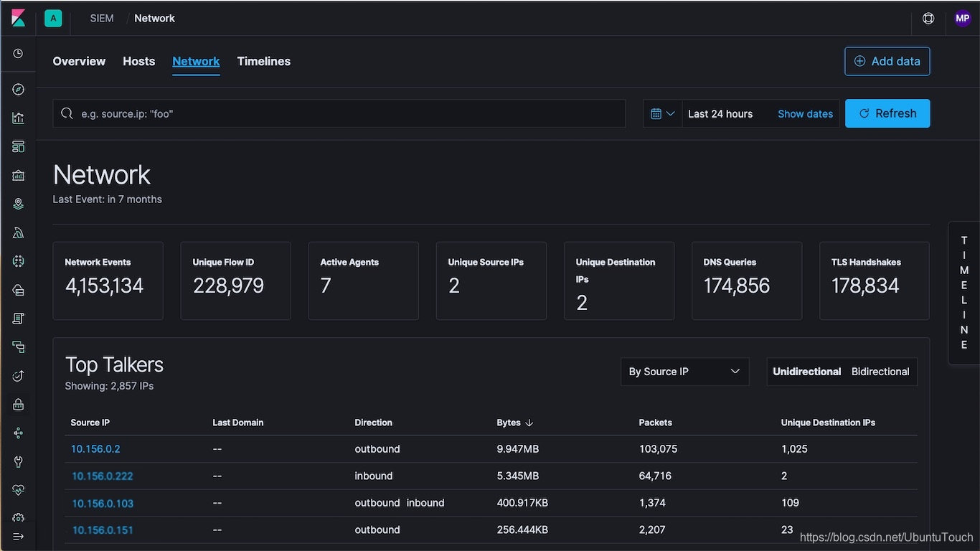Expand the side navigation arrow icon
The height and width of the screenshot is (551, 980).
(18, 537)
